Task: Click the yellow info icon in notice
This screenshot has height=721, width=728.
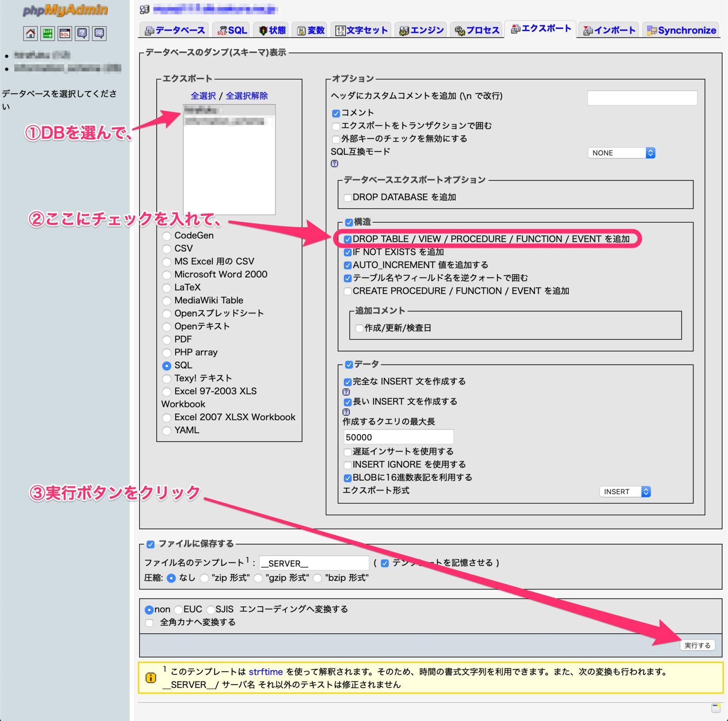Action: [x=151, y=678]
